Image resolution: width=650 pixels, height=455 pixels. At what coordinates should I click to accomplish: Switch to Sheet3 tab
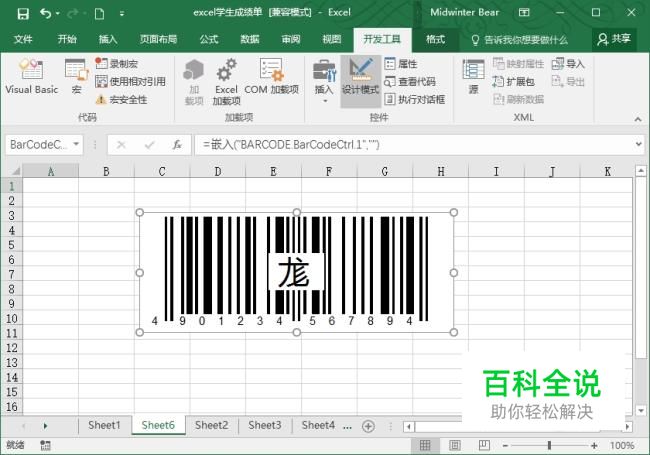coord(265,425)
